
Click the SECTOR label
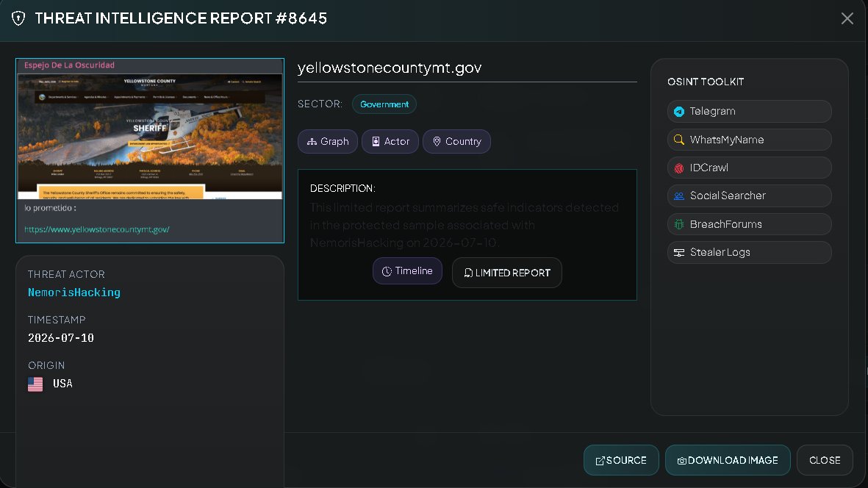coord(320,104)
